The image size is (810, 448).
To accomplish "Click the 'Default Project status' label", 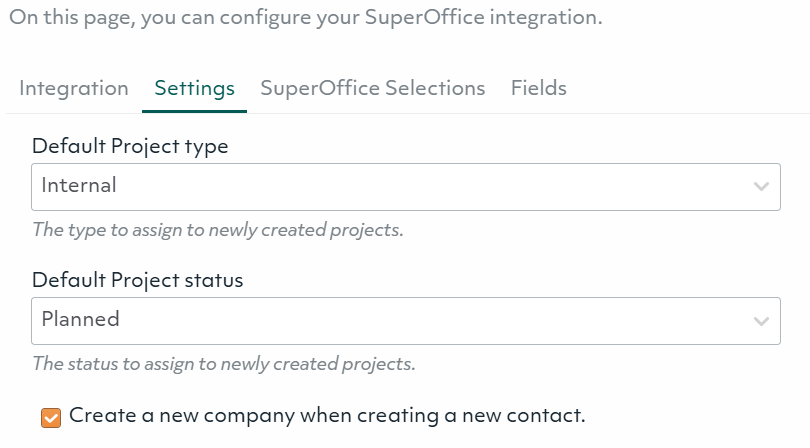I will coord(137,280).
